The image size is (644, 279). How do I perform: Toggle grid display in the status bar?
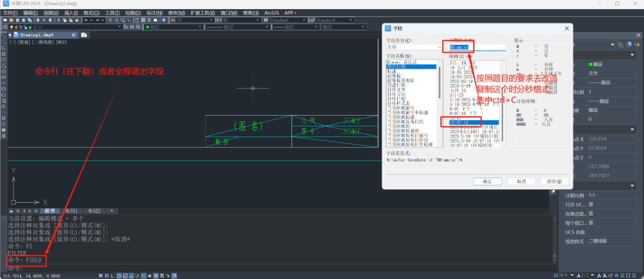[x=106, y=275]
